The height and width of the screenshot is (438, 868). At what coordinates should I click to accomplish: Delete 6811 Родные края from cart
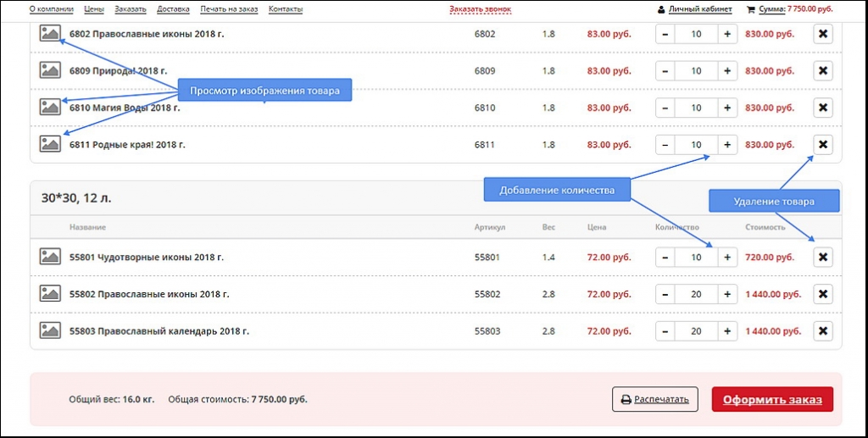(x=822, y=145)
